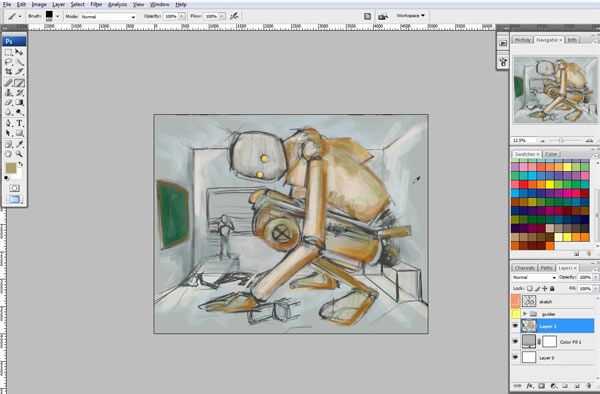Image resolution: width=600 pixels, height=394 pixels.
Task: Open brush Opacity arrow in options bar
Action: [x=182, y=16]
